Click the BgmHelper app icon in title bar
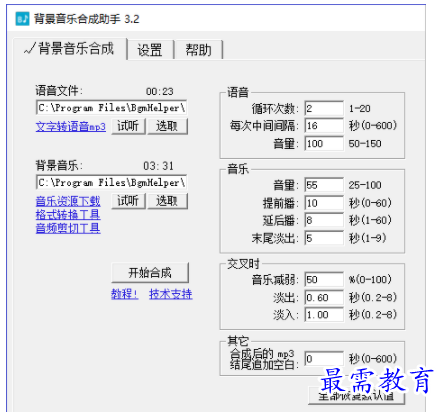 coord(22,19)
